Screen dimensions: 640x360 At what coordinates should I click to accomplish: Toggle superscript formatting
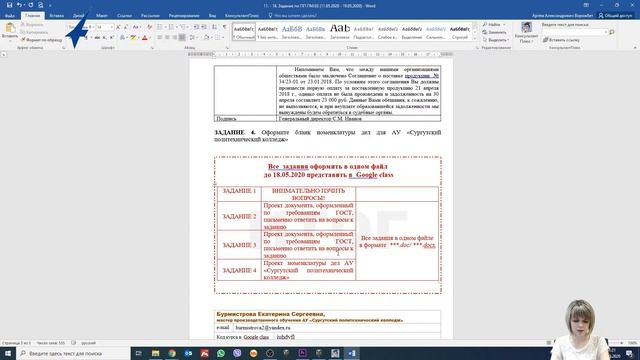(x=111, y=38)
